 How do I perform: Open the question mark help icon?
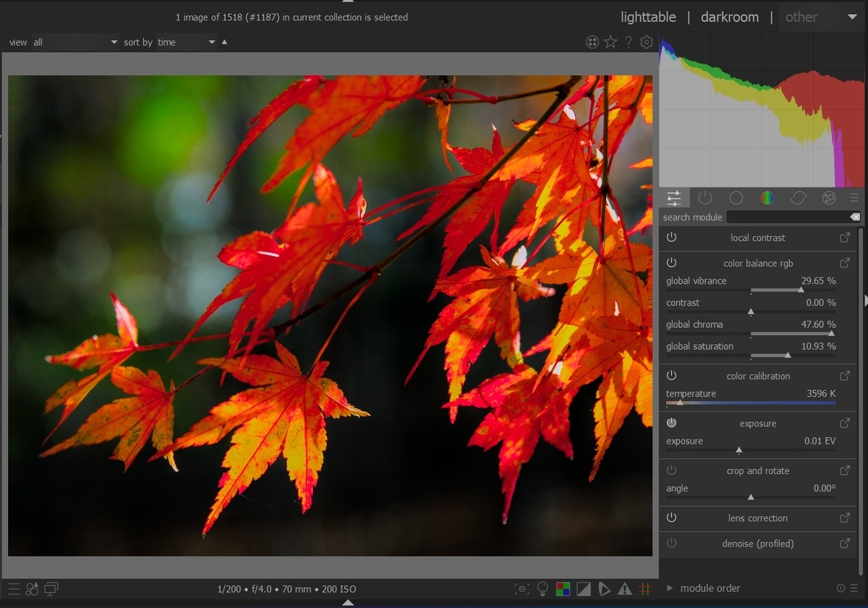pos(629,42)
